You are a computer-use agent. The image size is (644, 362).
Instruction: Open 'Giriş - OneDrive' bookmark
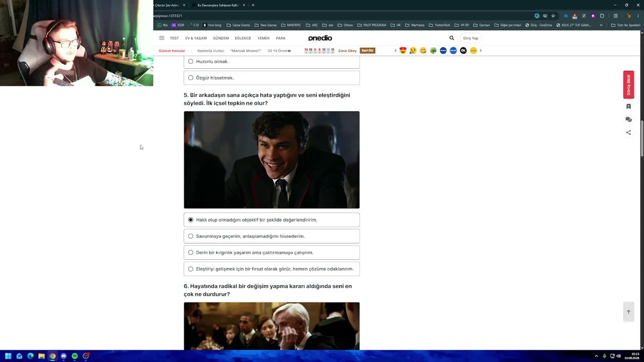coord(538,25)
